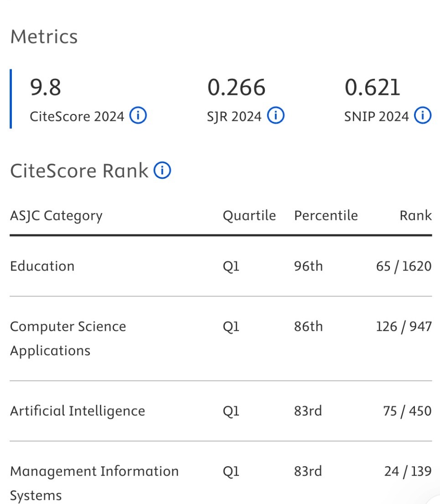
Task: Open the Computer Science Applications category
Action: pyautogui.click(x=68, y=338)
